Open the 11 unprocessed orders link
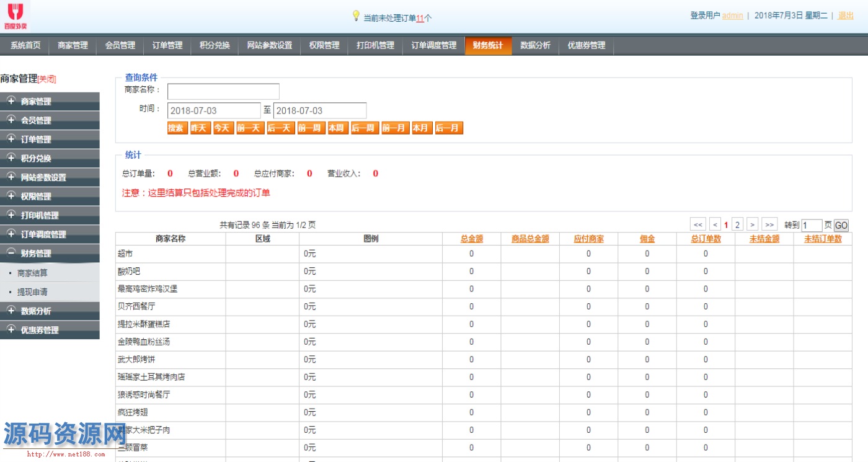 (x=420, y=19)
